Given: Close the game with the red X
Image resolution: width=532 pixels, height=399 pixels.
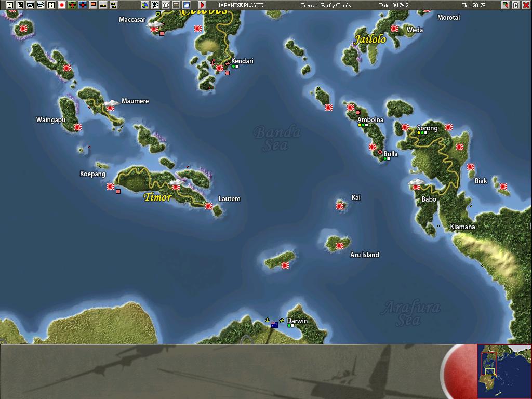Looking at the screenshot, I should pos(526,5).
